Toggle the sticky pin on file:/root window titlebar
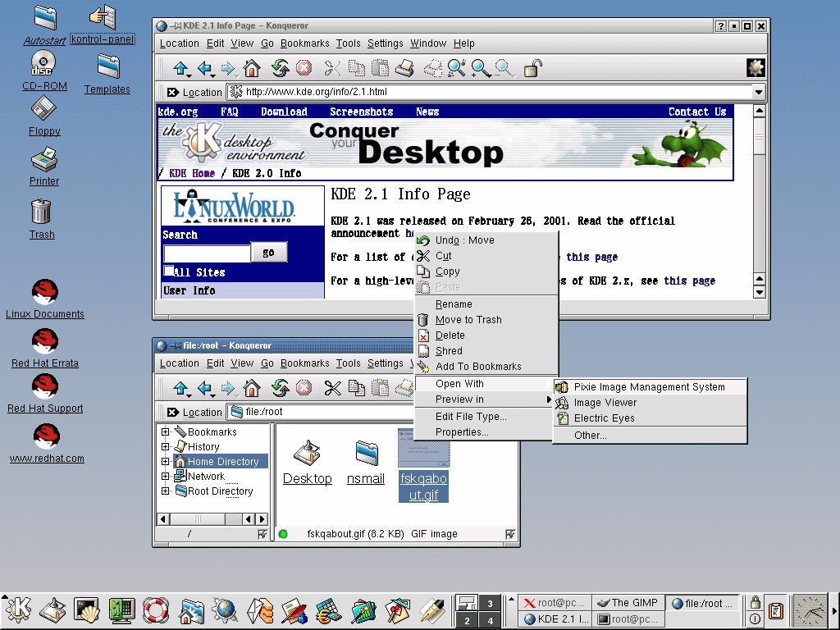Screen dimensions: 840x630 (x=176, y=345)
